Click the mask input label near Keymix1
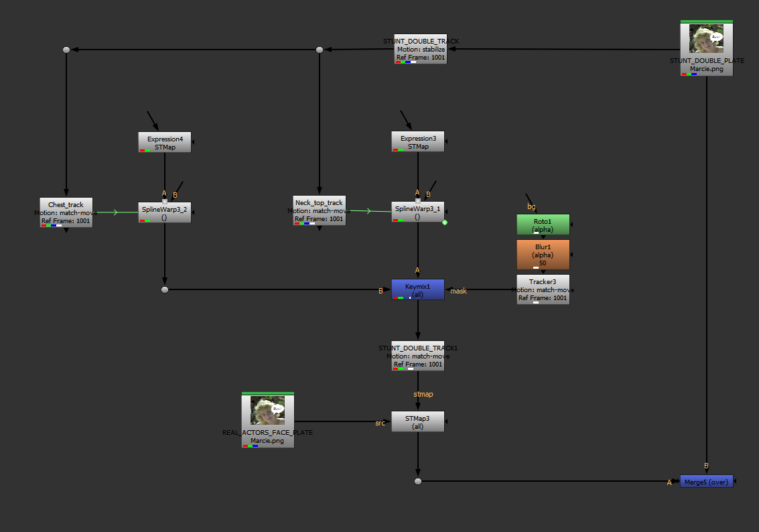The height and width of the screenshot is (532, 759). 458,291
